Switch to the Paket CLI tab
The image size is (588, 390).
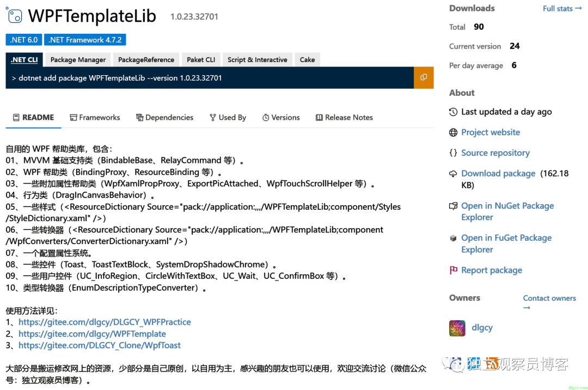click(201, 59)
